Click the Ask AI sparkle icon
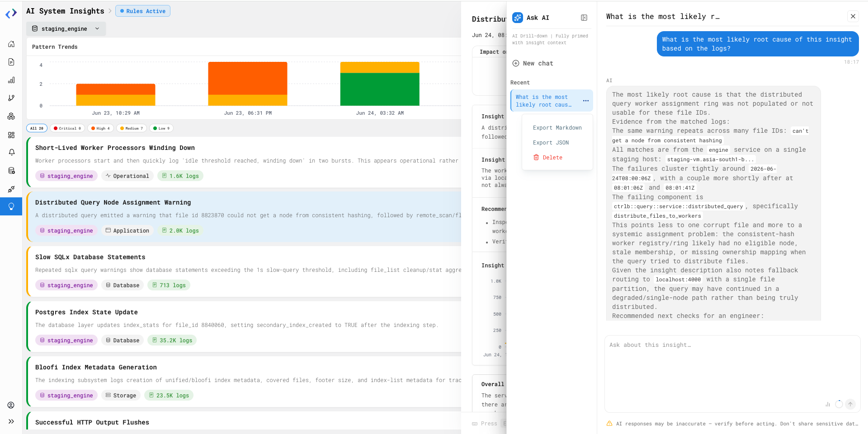Viewport: 868px width, 434px height. click(518, 18)
